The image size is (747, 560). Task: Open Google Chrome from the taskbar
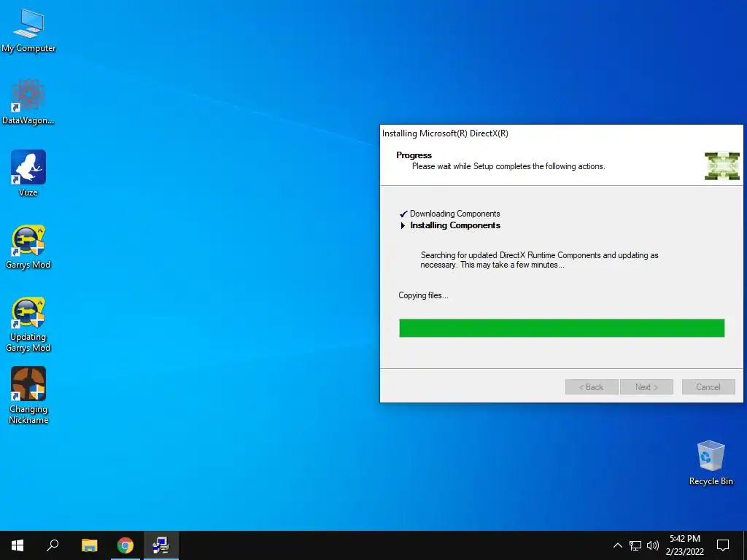(x=125, y=545)
